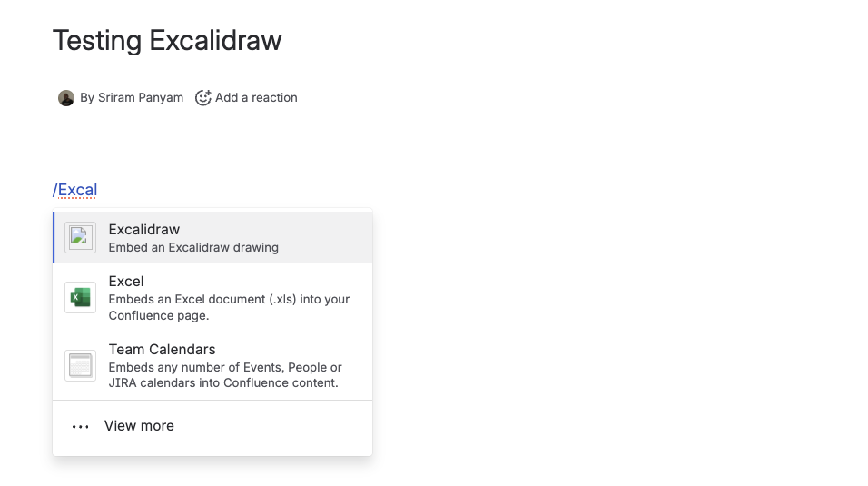Screen dimensions: 868x486
Task: Click the smiley reaction emoji icon
Action: tap(203, 97)
